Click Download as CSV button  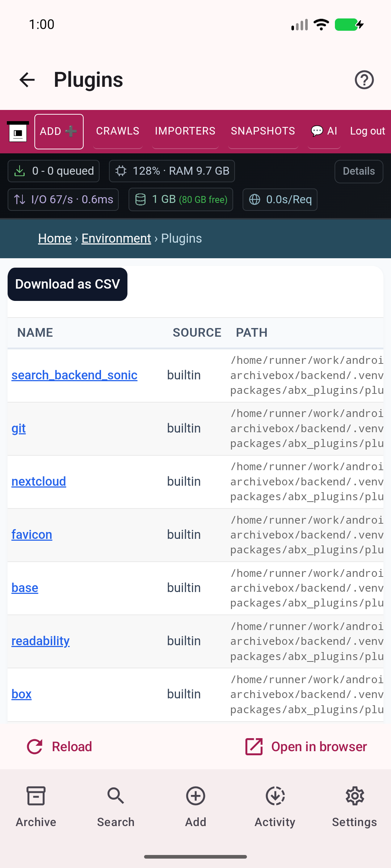click(x=67, y=284)
